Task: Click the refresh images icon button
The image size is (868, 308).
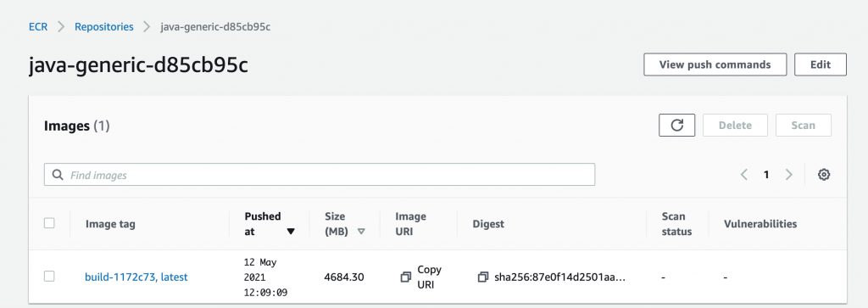Action: 676,126
